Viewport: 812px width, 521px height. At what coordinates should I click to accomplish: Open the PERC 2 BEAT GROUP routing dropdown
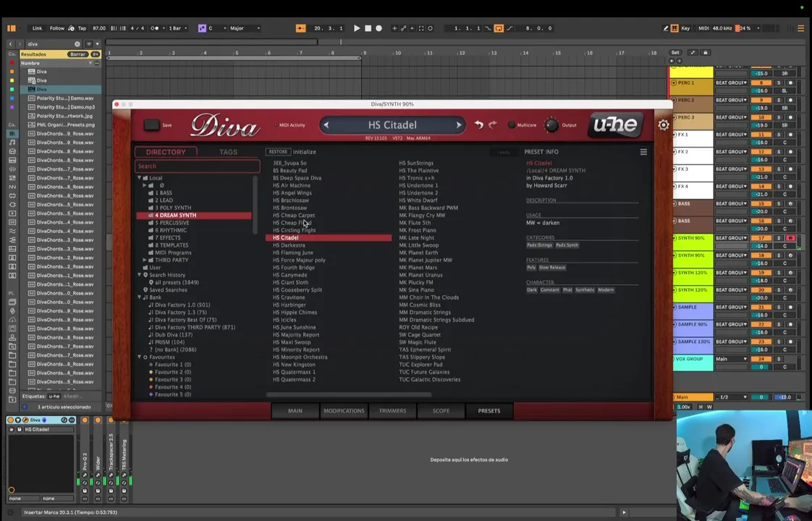coord(731,100)
